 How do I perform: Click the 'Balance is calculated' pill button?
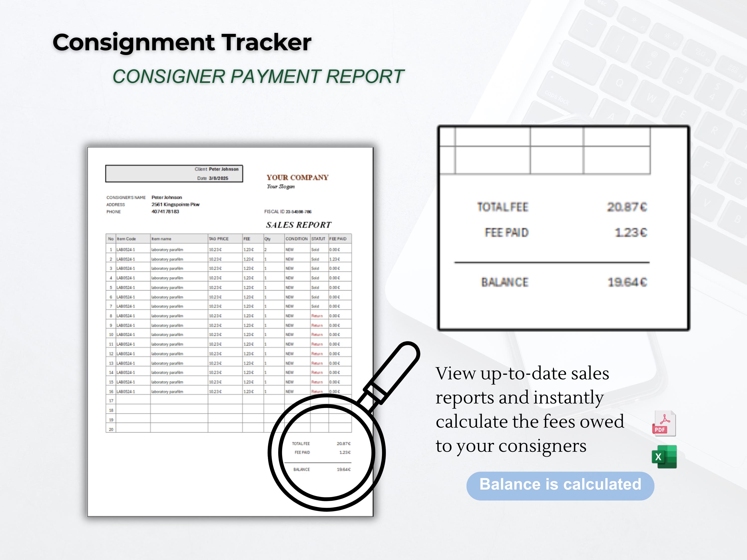tap(560, 485)
